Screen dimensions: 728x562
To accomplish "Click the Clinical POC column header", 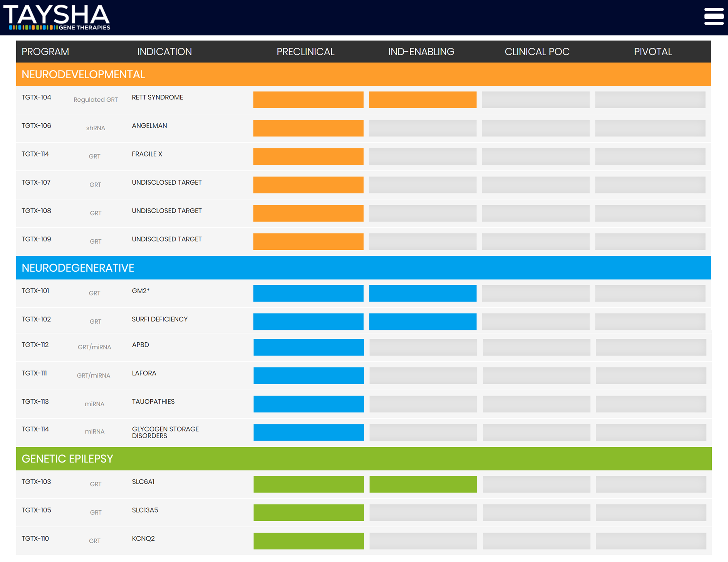I will 537,52.
